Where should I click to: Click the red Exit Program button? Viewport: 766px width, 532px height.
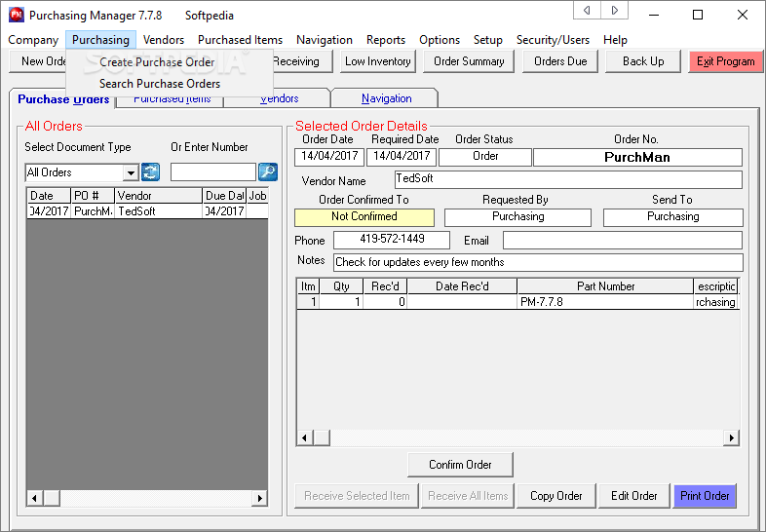click(x=725, y=61)
